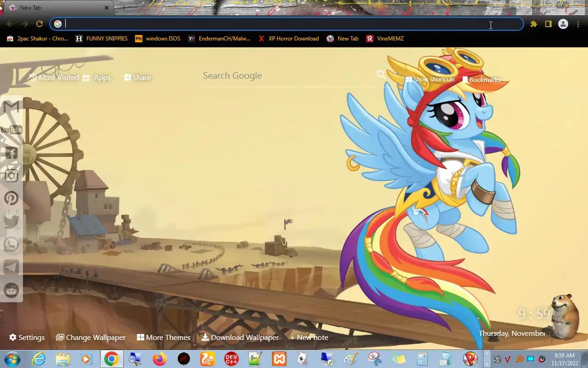
Task: Open Gmail from the left sidebar
Action: [11, 107]
